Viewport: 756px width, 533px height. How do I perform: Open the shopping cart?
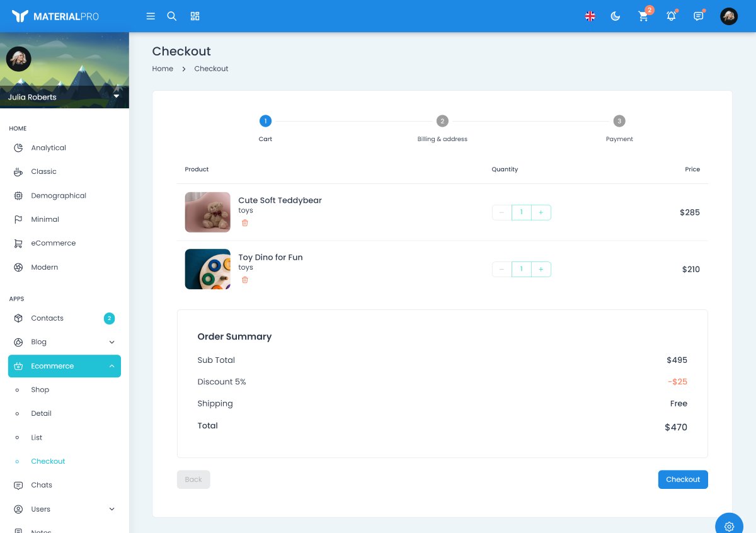coord(643,16)
